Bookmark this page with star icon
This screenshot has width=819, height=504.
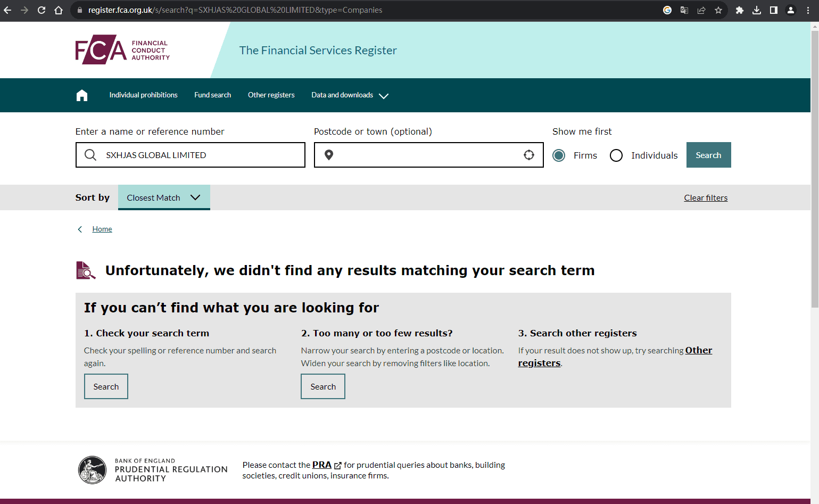point(718,10)
